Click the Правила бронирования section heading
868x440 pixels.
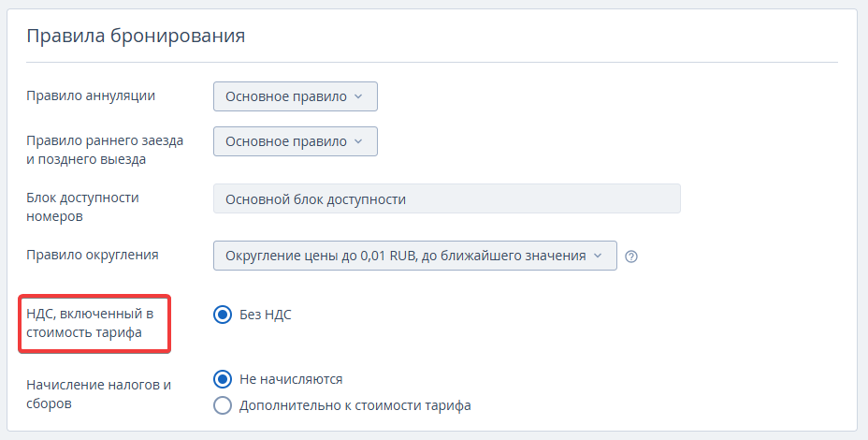pos(136,36)
